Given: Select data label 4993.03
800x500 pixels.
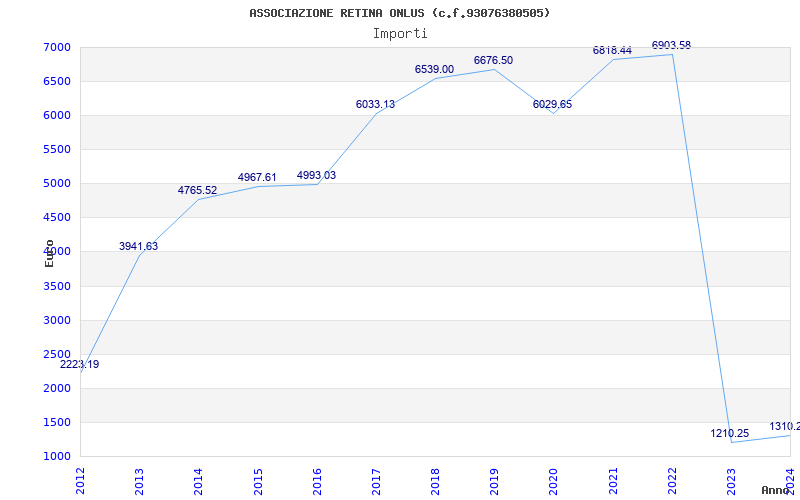Looking at the screenshot, I should 316,176.
